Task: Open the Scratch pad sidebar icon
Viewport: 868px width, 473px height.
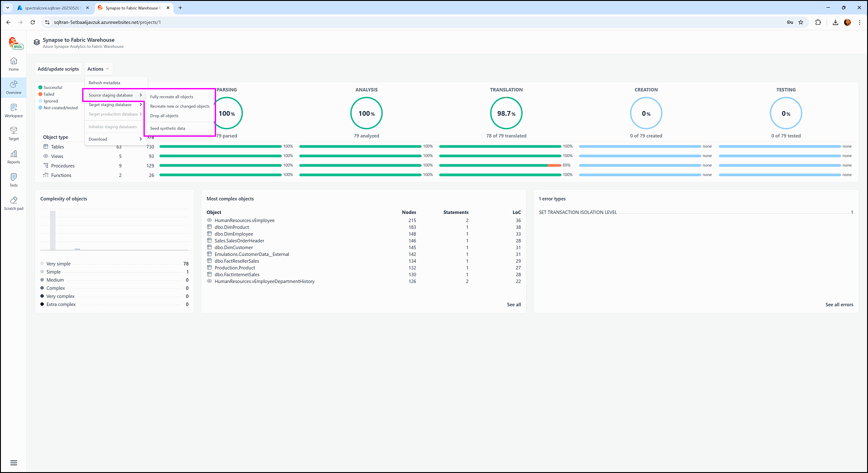Action: pyautogui.click(x=14, y=203)
